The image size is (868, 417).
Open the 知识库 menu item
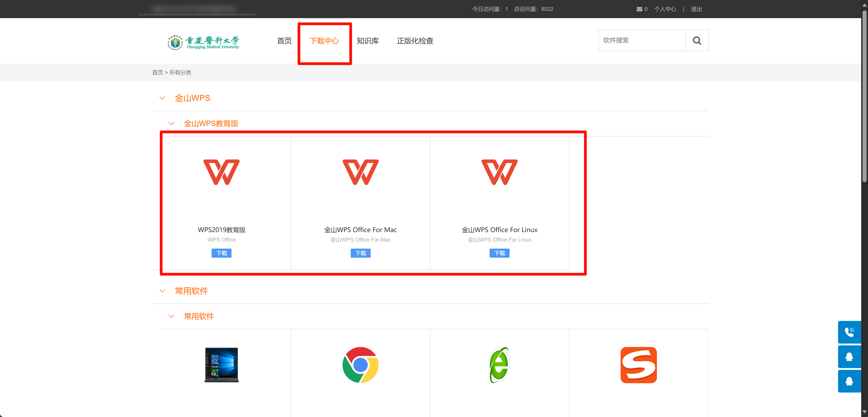click(x=368, y=41)
